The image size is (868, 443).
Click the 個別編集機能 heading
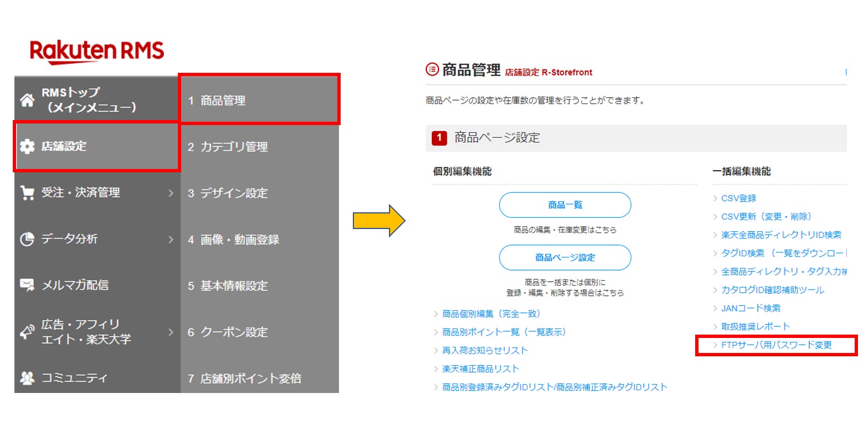point(462,172)
